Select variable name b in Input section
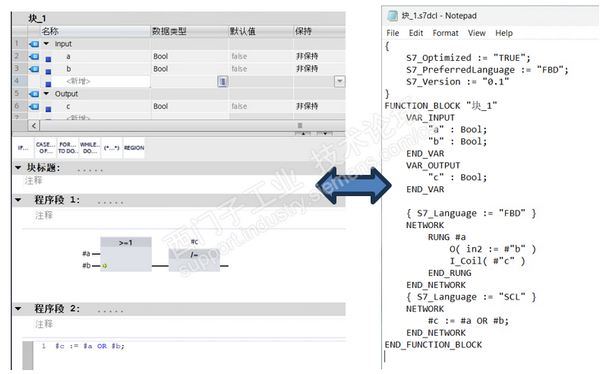The width and height of the screenshot is (600, 374). pyautogui.click(x=68, y=69)
